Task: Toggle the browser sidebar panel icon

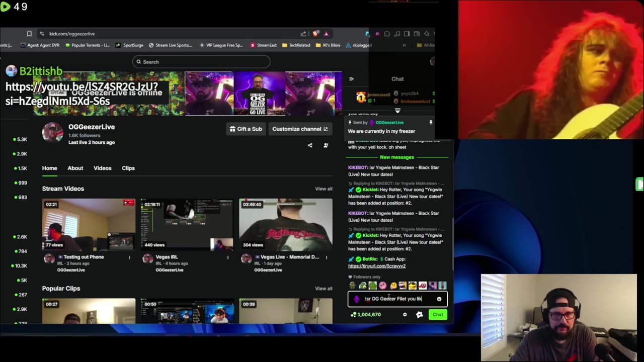Action: [407, 34]
